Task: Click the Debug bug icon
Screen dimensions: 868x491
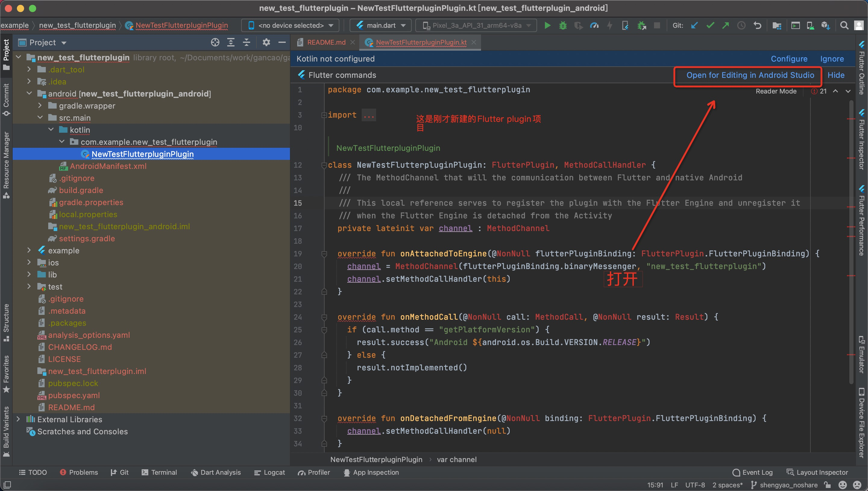Action: point(563,26)
